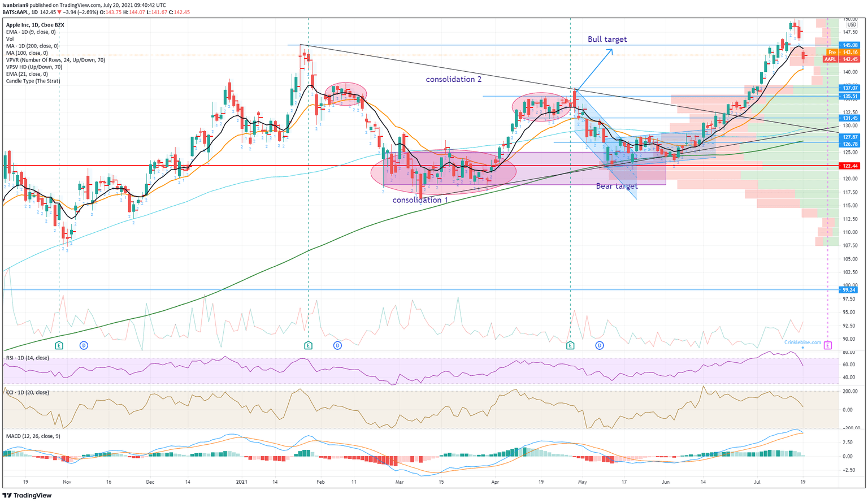868x503 pixels.
Task: Click the Candle Type (The Strat) label
Action: pyautogui.click(x=33, y=81)
